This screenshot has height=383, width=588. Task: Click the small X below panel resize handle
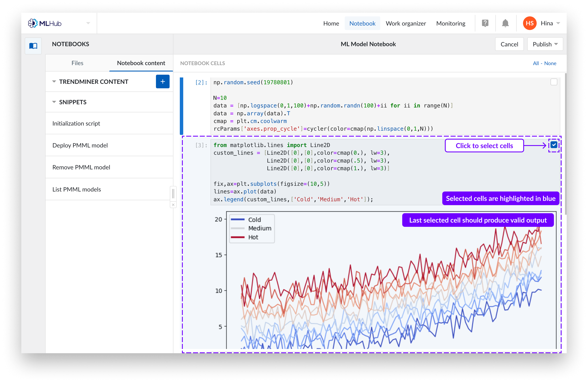173,204
